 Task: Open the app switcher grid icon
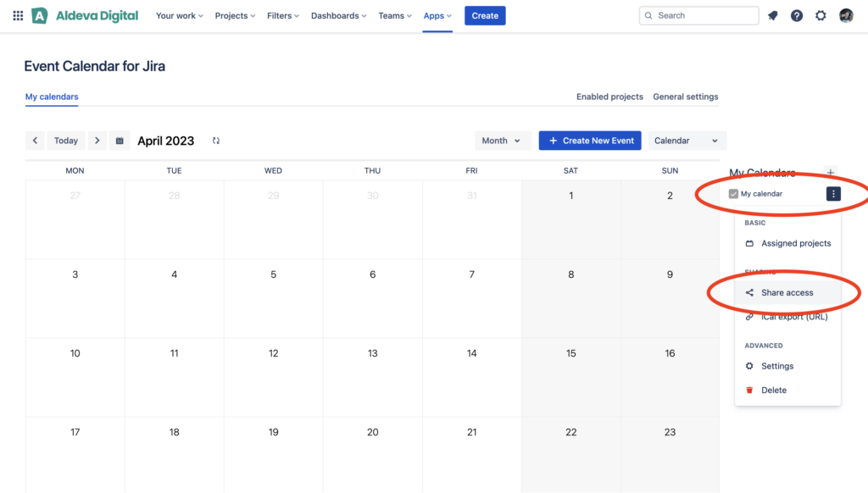(18, 15)
